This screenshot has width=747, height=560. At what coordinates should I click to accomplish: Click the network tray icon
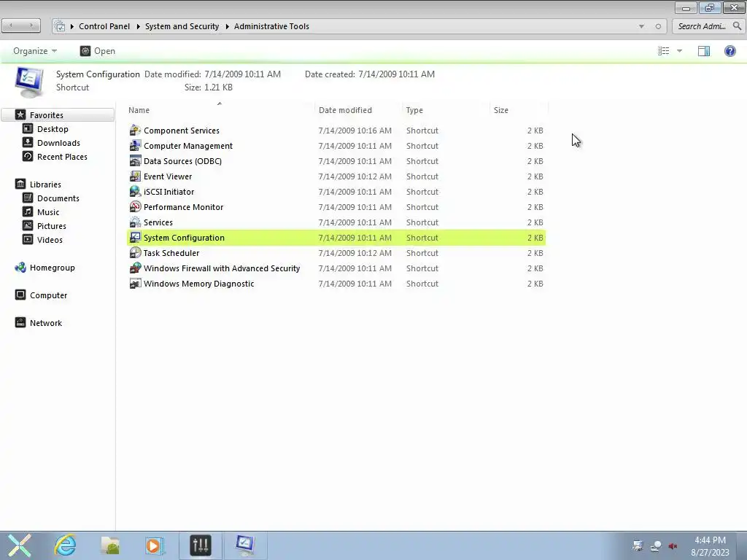656,546
